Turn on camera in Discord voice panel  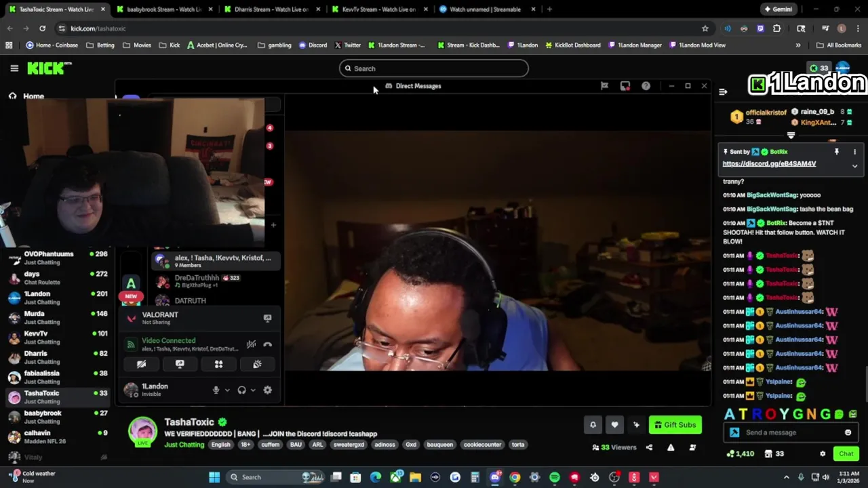coord(141,364)
